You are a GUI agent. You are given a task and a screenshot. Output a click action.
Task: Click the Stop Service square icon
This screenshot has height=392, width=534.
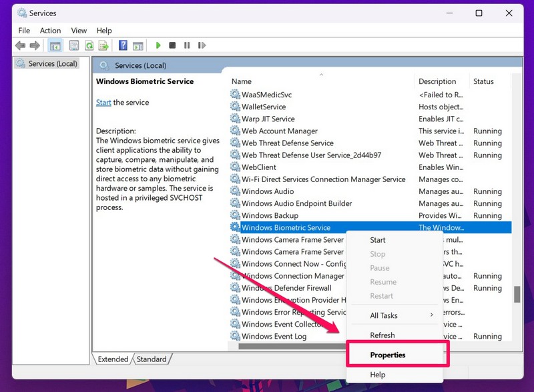point(172,45)
